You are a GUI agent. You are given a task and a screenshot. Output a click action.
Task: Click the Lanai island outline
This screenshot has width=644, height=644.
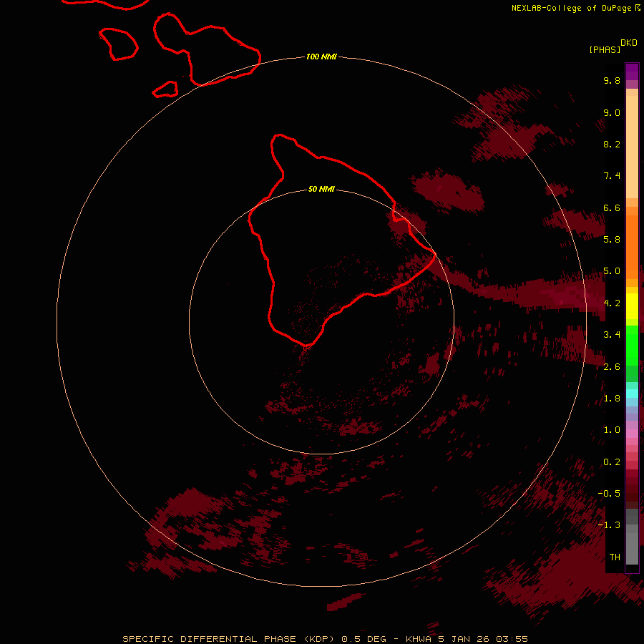119,44
